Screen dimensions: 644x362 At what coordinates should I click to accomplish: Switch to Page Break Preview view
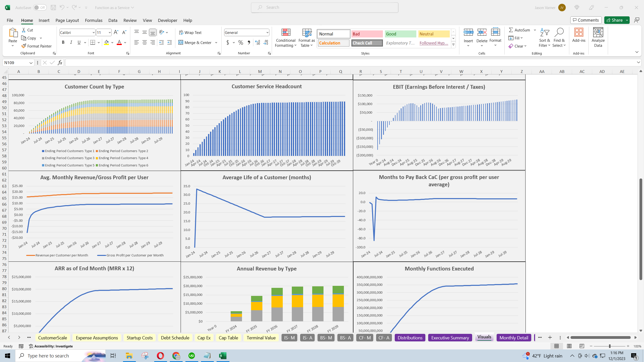coord(582,346)
